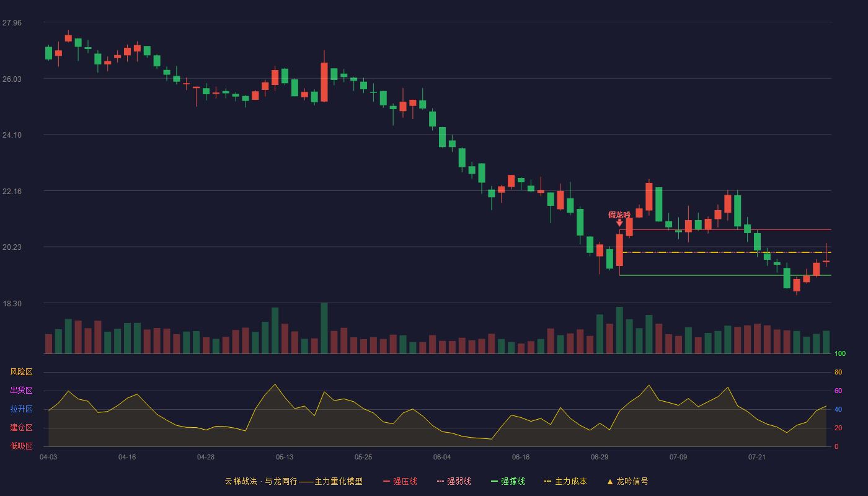The height and width of the screenshot is (496, 868).
Task: Select the 出货区 zone label
Action: tap(21, 391)
